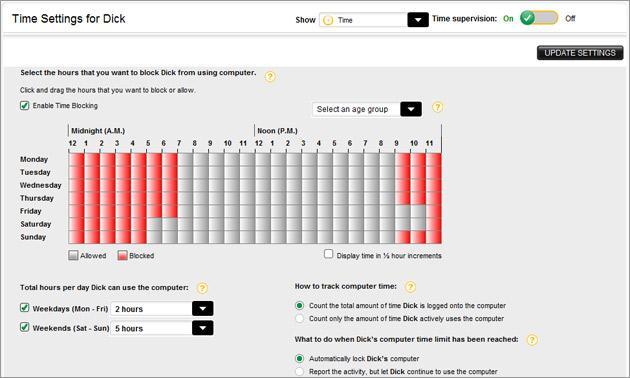The image size is (630, 378).
Task: Open help icon for total hours per day
Action: 202,288
